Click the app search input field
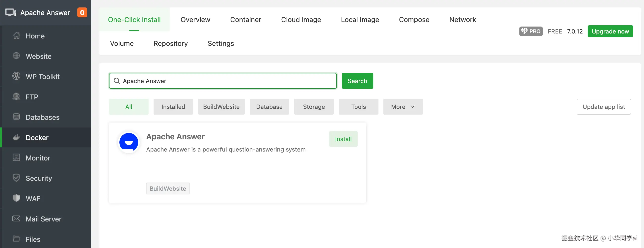Screen dimensions: 644x248 (225, 81)
